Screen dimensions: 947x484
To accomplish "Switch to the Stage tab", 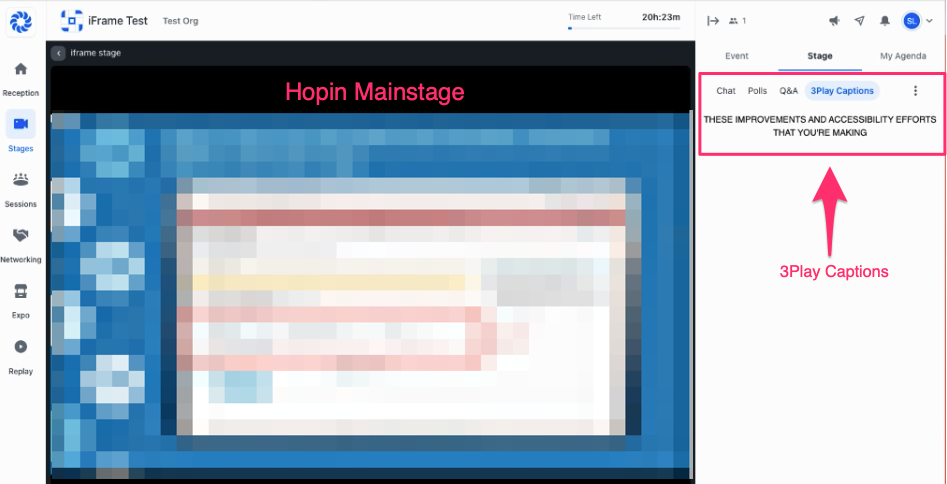I will [x=820, y=56].
